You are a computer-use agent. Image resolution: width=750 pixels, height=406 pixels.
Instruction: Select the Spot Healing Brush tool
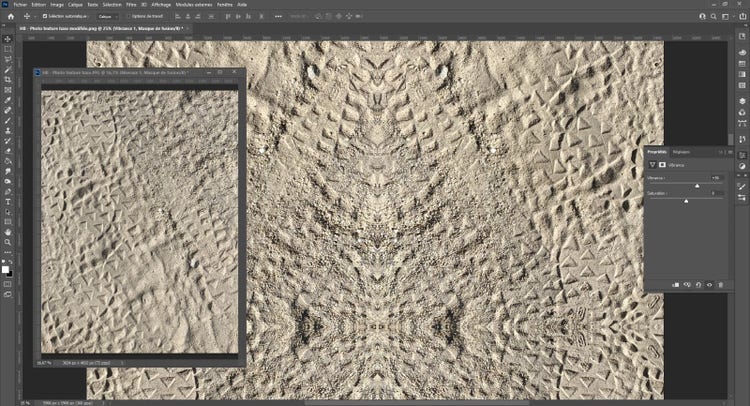(x=8, y=110)
